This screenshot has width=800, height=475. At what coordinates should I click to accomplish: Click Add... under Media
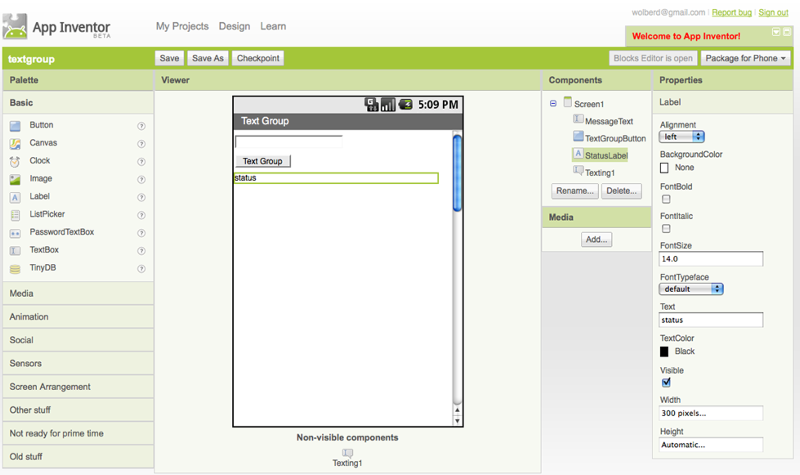[x=596, y=239]
